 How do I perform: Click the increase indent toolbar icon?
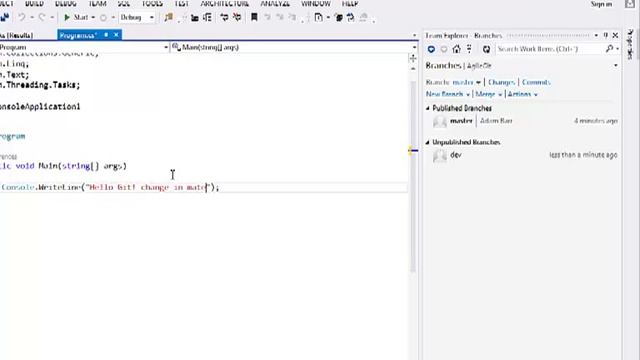tap(207, 17)
